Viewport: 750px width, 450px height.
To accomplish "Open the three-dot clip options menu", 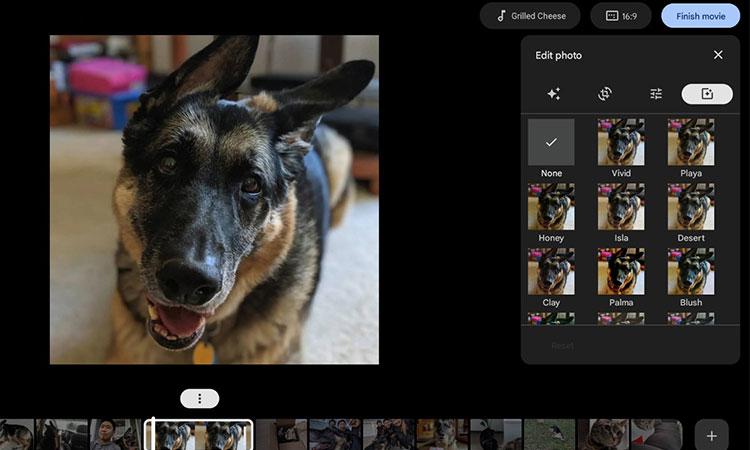I will pyautogui.click(x=199, y=398).
